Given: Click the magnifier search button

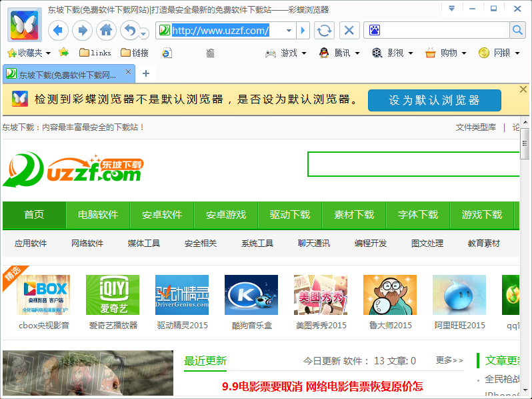Looking at the screenshot, I should coord(517,31).
